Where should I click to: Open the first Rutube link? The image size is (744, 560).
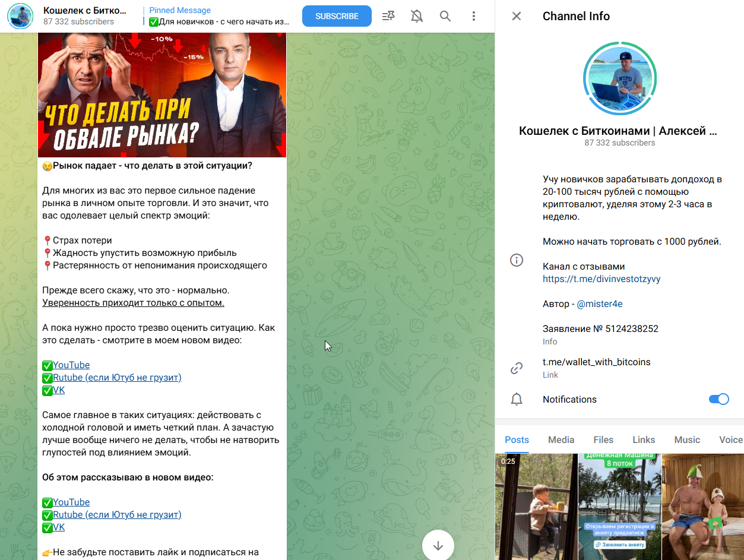coord(117,378)
